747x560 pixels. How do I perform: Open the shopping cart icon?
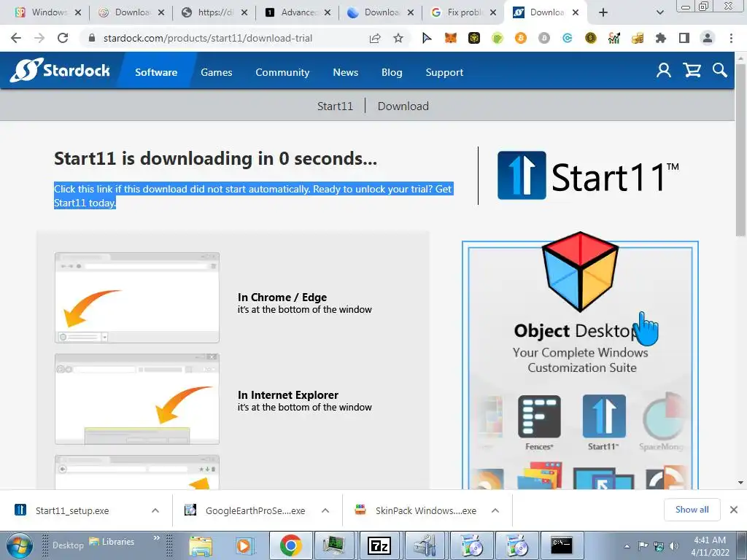(692, 71)
